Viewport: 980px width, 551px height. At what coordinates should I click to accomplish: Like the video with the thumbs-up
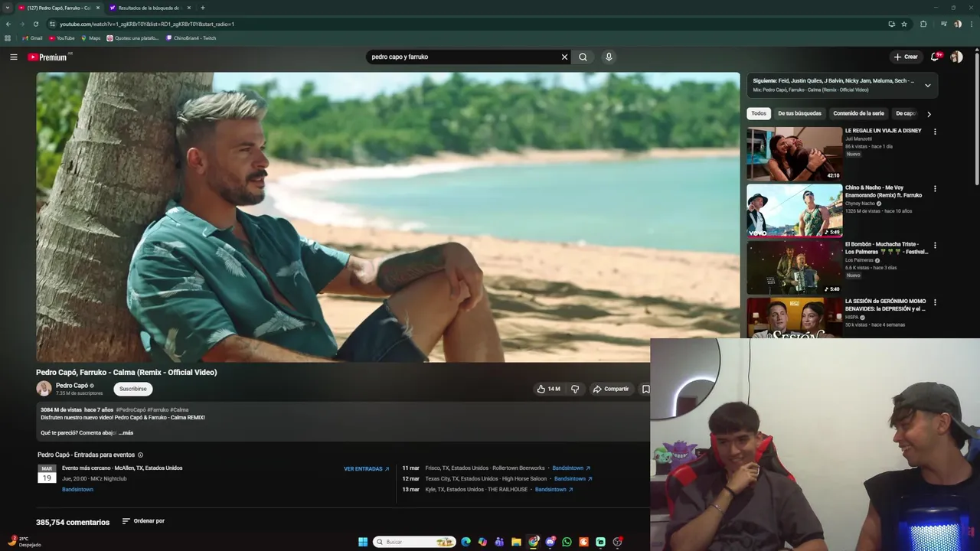548,389
